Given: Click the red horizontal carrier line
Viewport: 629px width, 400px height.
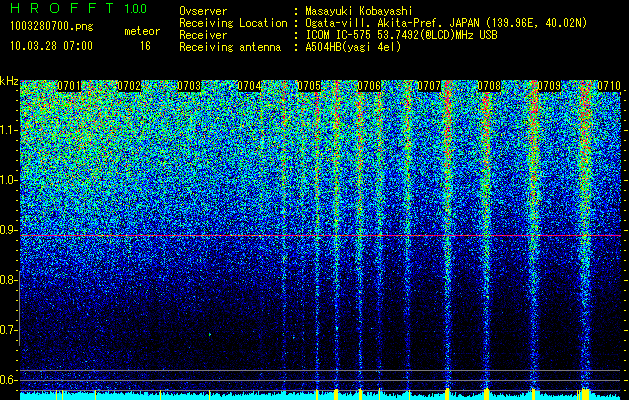Looking at the screenshot, I should (x=321, y=236).
